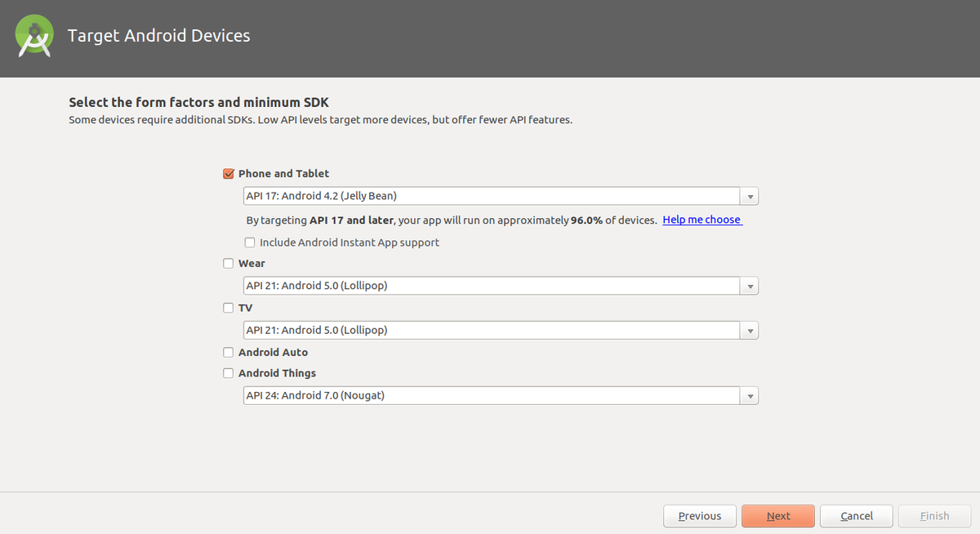980x534 pixels.
Task: Open the Help me choose link
Action: click(702, 220)
